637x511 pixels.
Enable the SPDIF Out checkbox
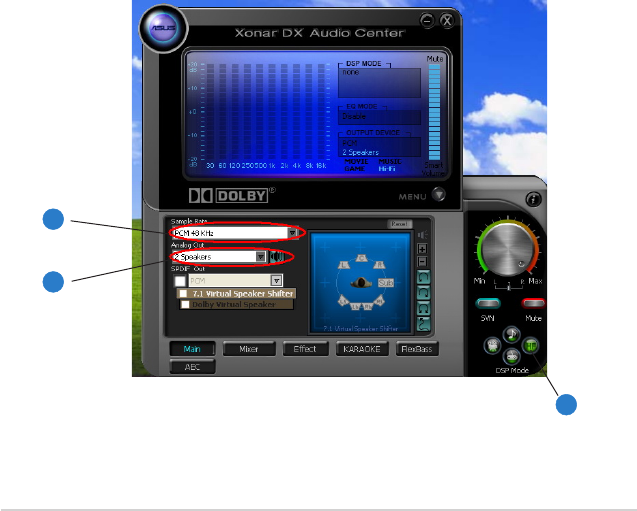click(180, 281)
